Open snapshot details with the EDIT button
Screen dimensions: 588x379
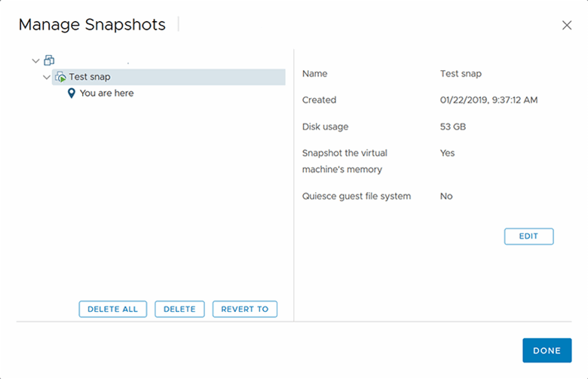click(x=528, y=237)
